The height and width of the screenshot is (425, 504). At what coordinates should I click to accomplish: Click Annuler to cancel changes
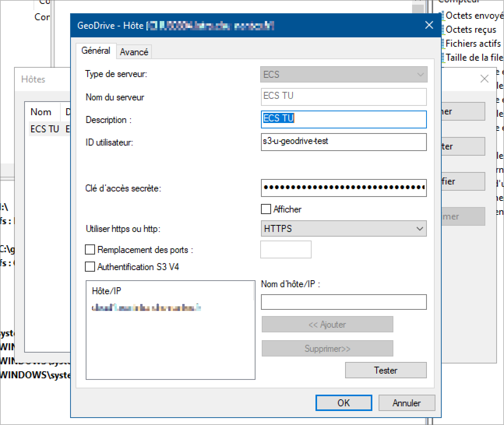pos(406,403)
